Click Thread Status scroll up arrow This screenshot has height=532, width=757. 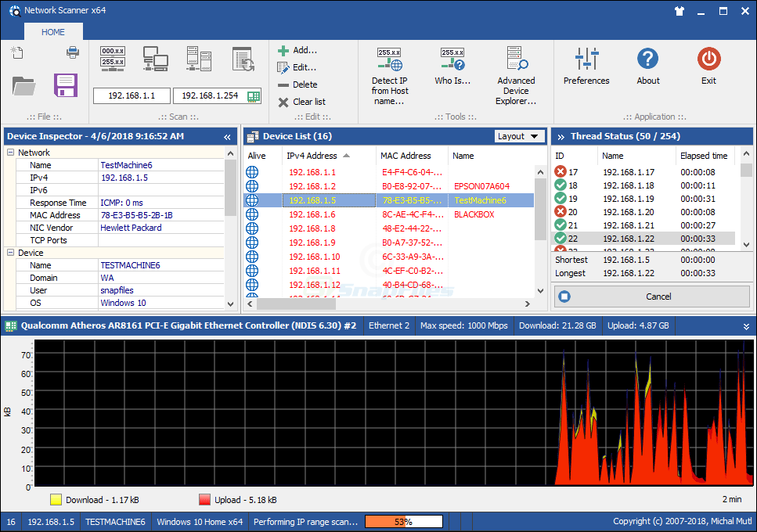746,154
